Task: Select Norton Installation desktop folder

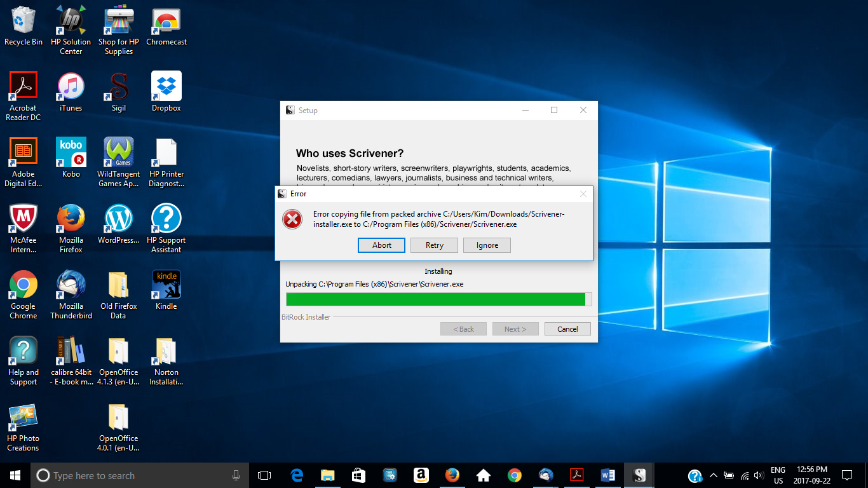Action: (x=166, y=361)
